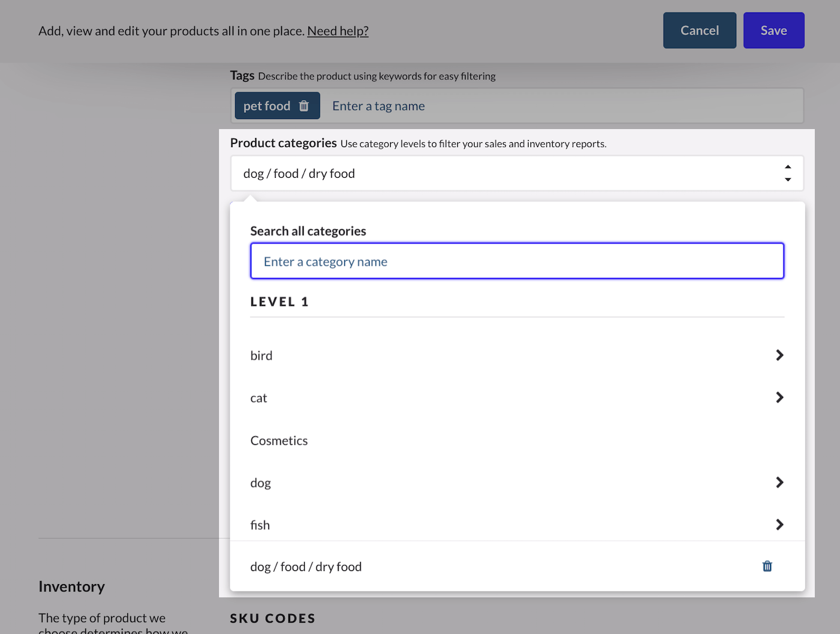Select the bird category entry
840x634 pixels.
point(262,355)
